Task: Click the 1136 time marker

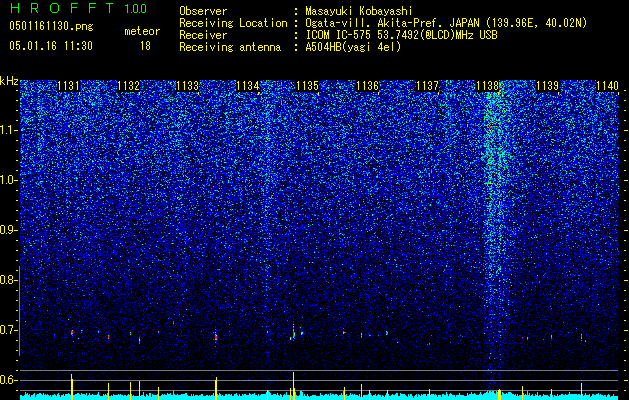Action: [368, 86]
